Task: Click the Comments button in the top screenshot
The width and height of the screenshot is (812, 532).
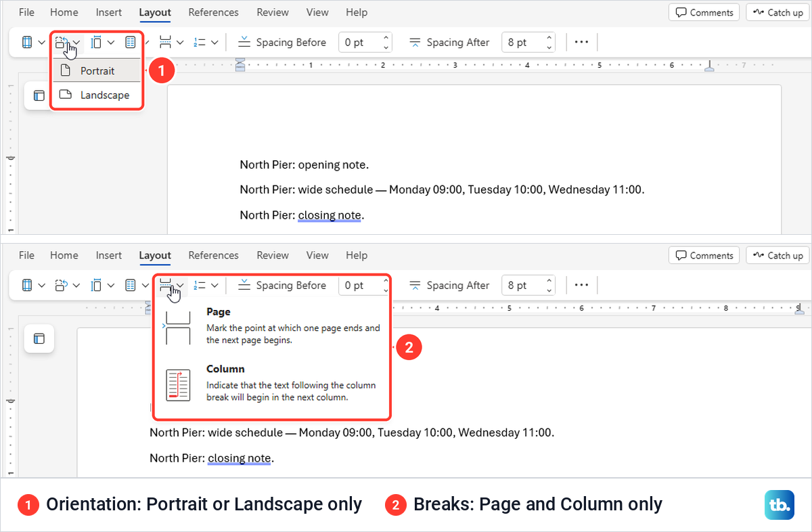Action: 704,12
